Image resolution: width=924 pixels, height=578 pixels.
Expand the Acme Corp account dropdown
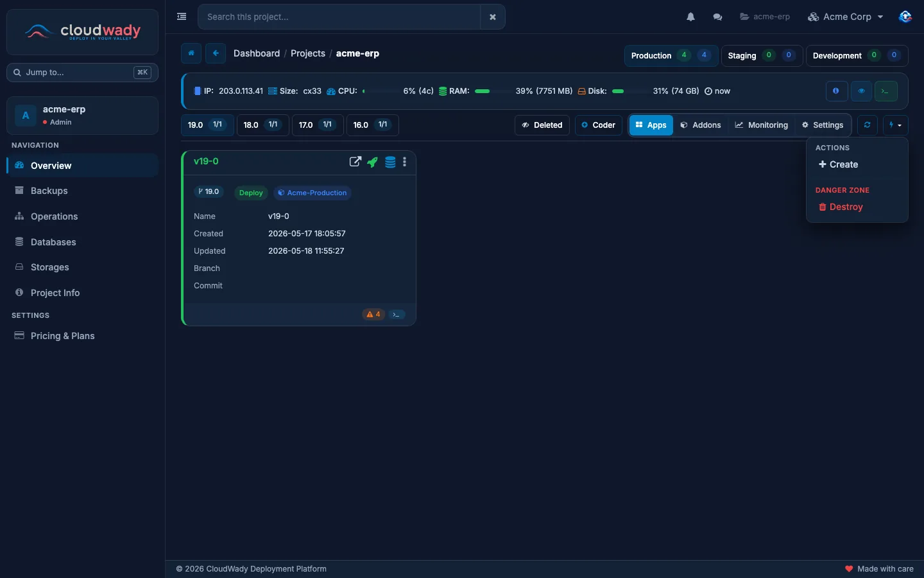(846, 17)
